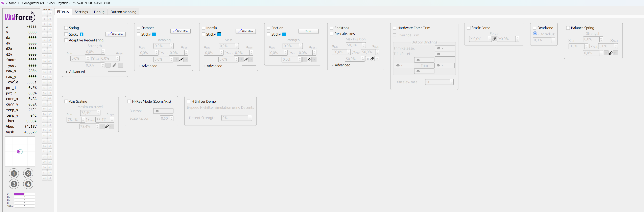Image resolution: width=644 pixels, height=212 pixels.
Task: Click the Damper Sticky info icon
Action: (x=154, y=34)
